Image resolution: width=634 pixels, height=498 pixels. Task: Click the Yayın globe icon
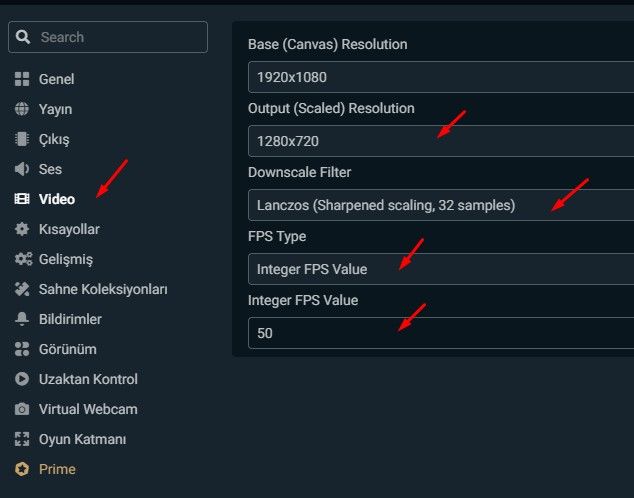pos(22,109)
